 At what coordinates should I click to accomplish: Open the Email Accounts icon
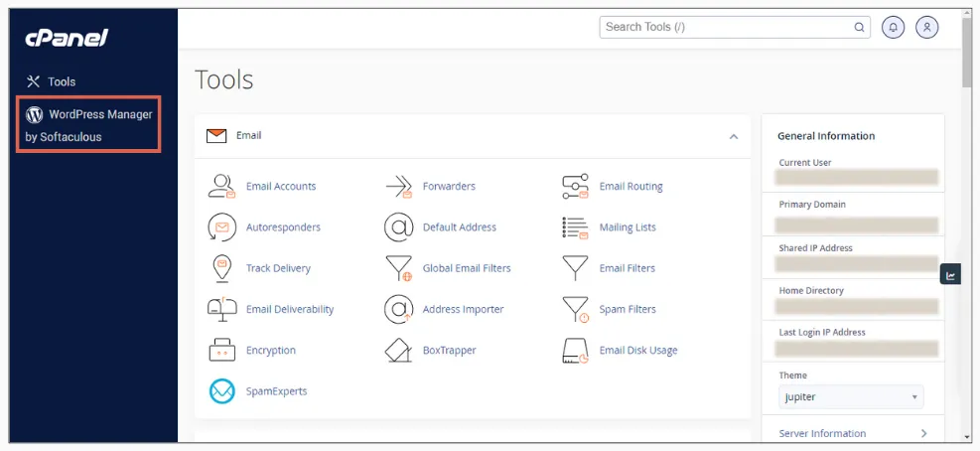[221, 186]
